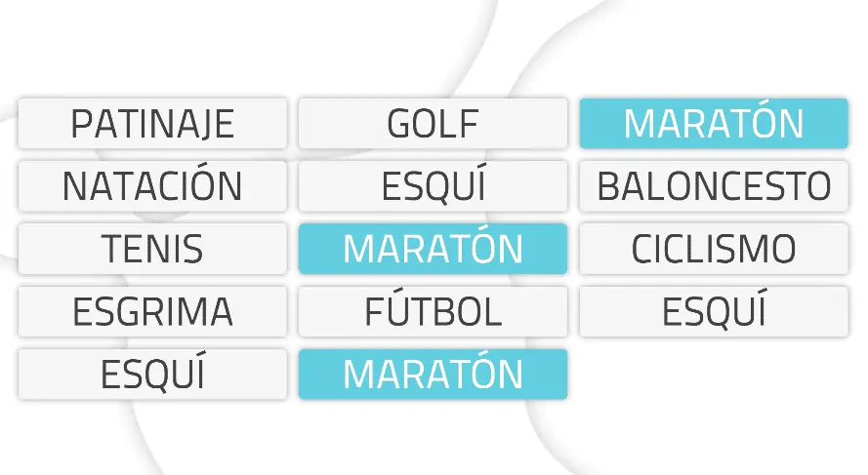The height and width of the screenshot is (475, 868).
Task: Pick the ESGRIMA tile
Action: [152, 311]
